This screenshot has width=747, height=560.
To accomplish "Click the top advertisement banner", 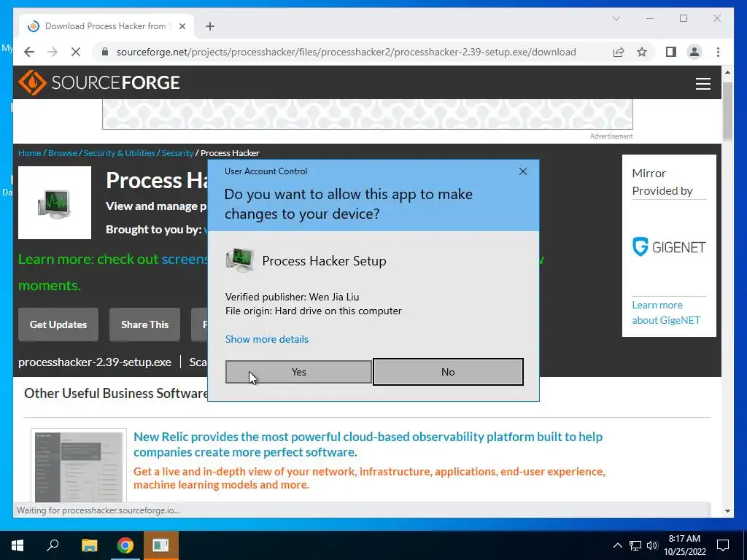I will [368, 114].
